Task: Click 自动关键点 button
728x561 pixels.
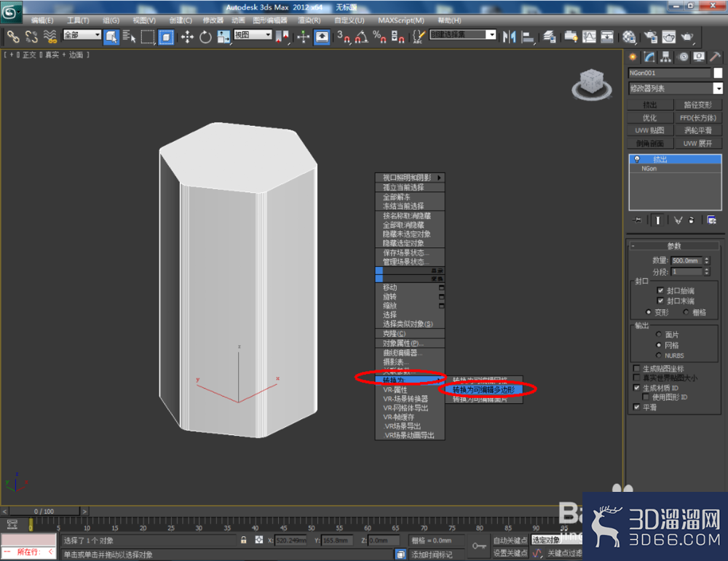Action: [x=510, y=540]
